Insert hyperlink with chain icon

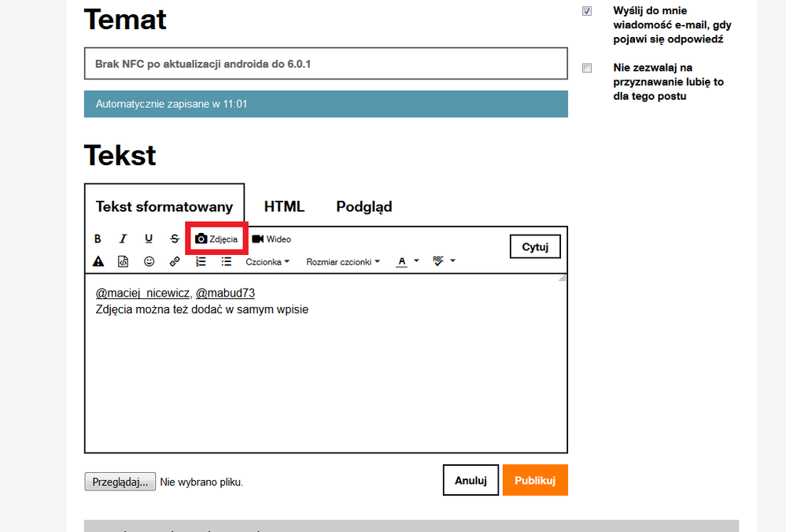point(175,261)
